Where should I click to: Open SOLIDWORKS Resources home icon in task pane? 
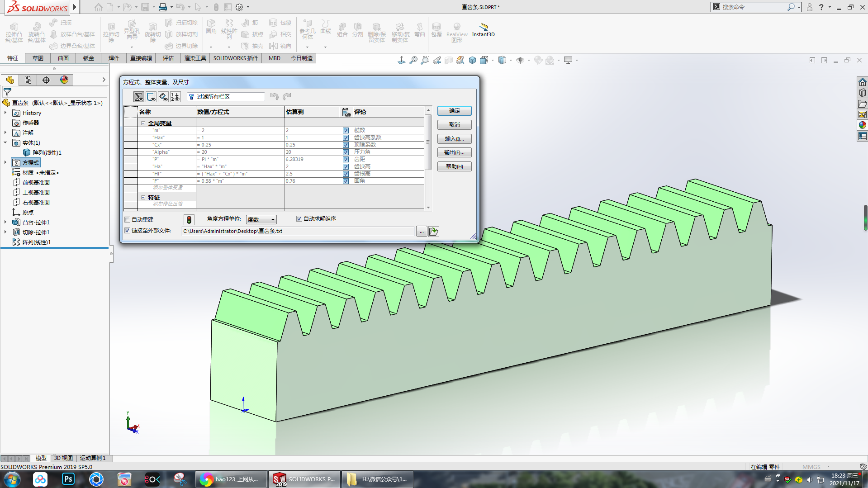863,82
